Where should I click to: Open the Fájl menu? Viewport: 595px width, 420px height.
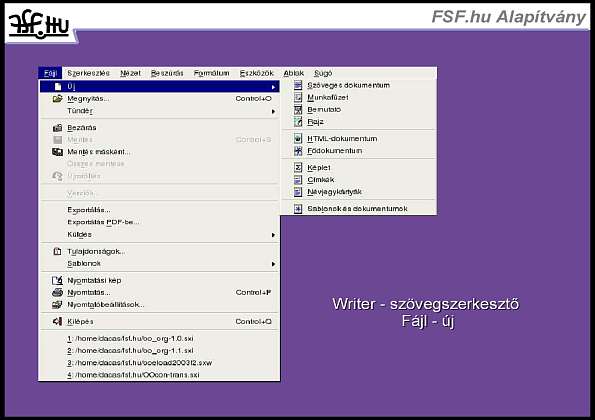[50, 73]
